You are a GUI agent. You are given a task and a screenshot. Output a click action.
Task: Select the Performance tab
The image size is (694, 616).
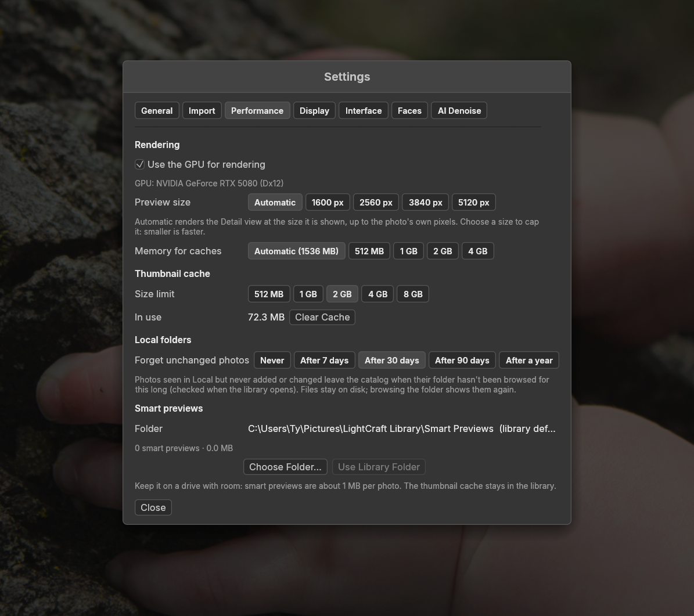click(257, 111)
